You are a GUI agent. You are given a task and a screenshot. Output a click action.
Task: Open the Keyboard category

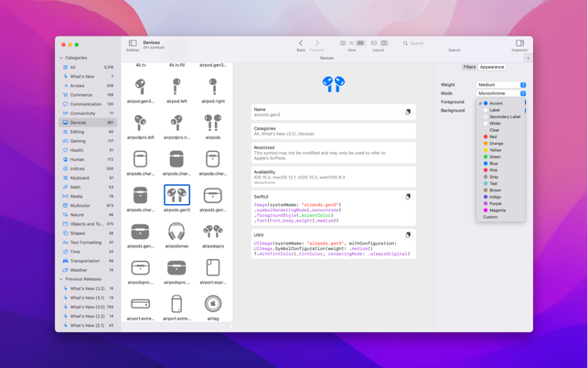click(x=88, y=178)
